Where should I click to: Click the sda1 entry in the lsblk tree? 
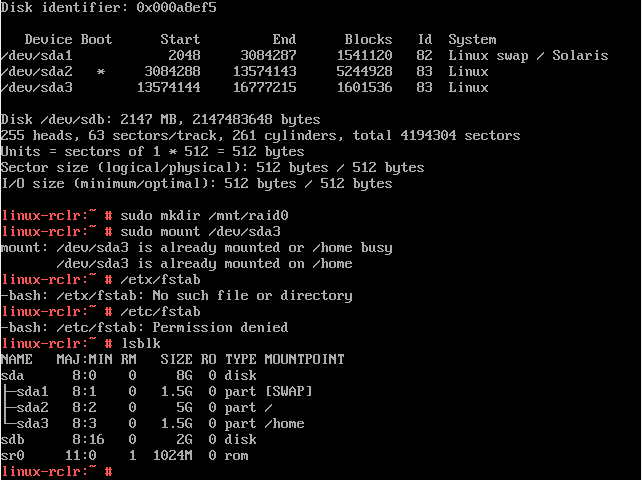click(31, 391)
